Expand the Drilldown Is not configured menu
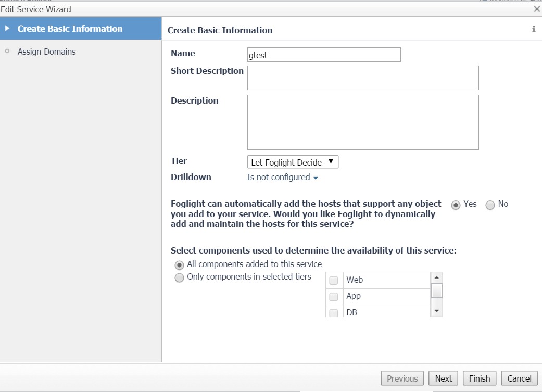The height and width of the screenshot is (392, 542). pos(282,178)
